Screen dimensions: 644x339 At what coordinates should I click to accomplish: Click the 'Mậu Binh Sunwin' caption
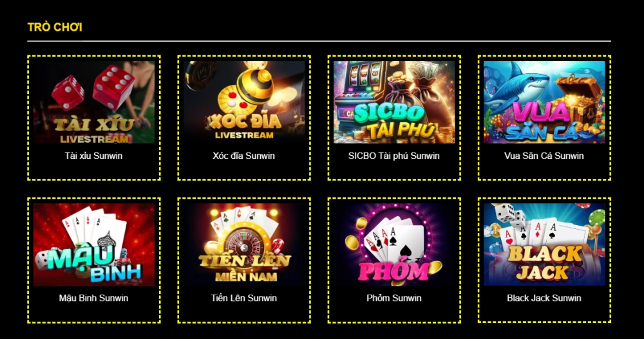pos(93,298)
